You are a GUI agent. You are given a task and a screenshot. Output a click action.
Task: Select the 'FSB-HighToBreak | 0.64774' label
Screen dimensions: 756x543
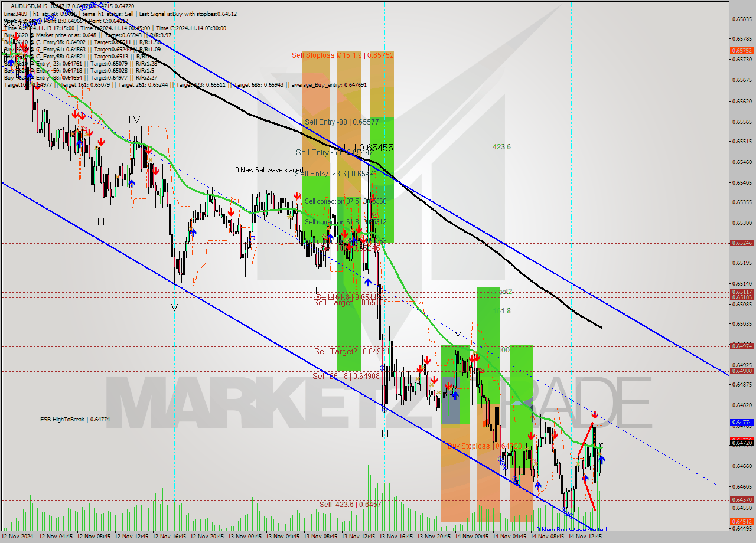(x=75, y=419)
